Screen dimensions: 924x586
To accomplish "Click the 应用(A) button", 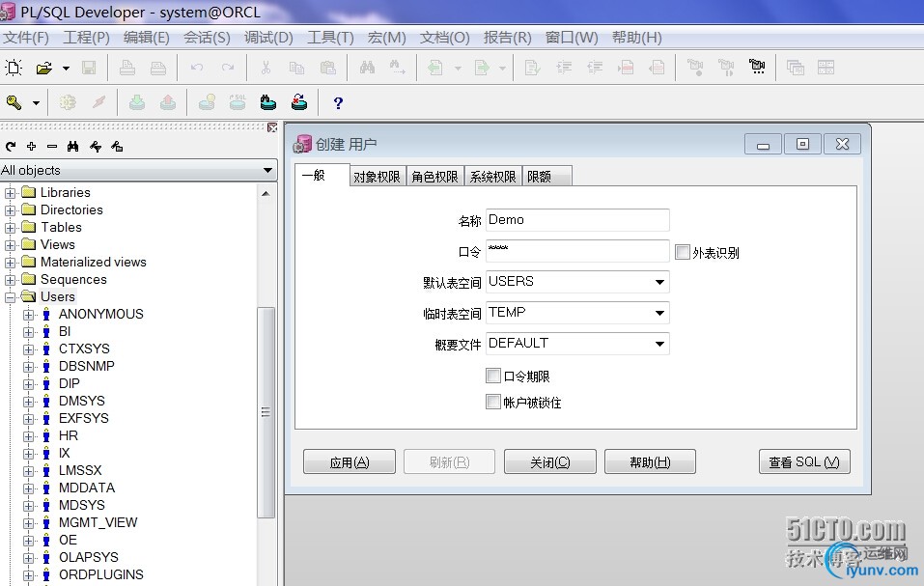I will tap(350, 461).
